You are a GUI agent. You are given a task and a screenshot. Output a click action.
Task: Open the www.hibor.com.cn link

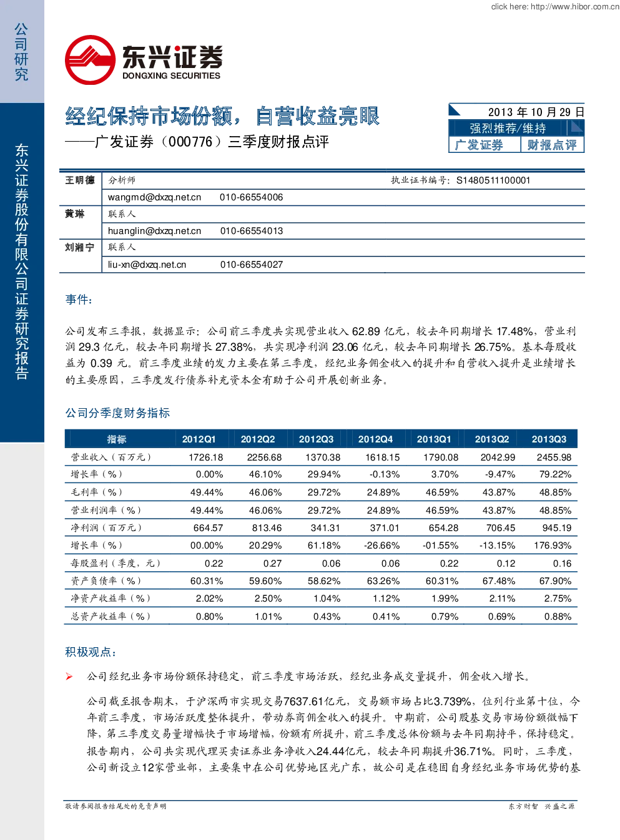point(574,7)
